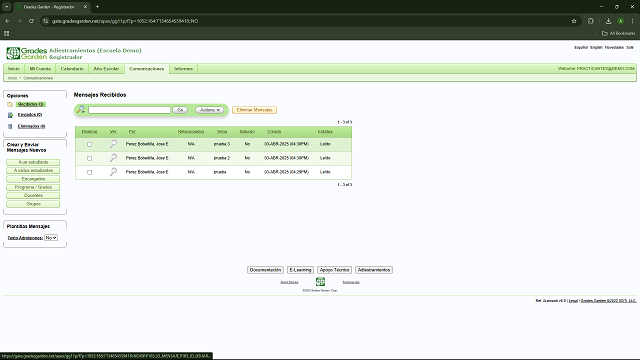Click the Grupos button
Viewport: 640px width, 360px height.
(33, 204)
